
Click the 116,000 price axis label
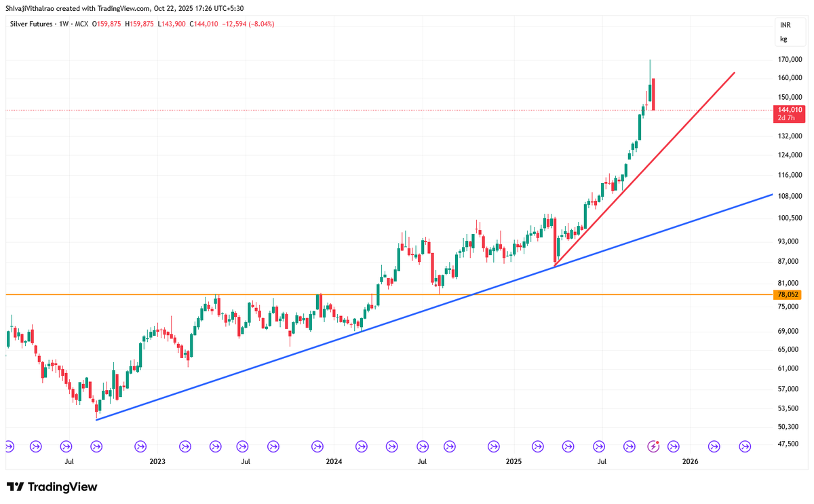coord(790,175)
